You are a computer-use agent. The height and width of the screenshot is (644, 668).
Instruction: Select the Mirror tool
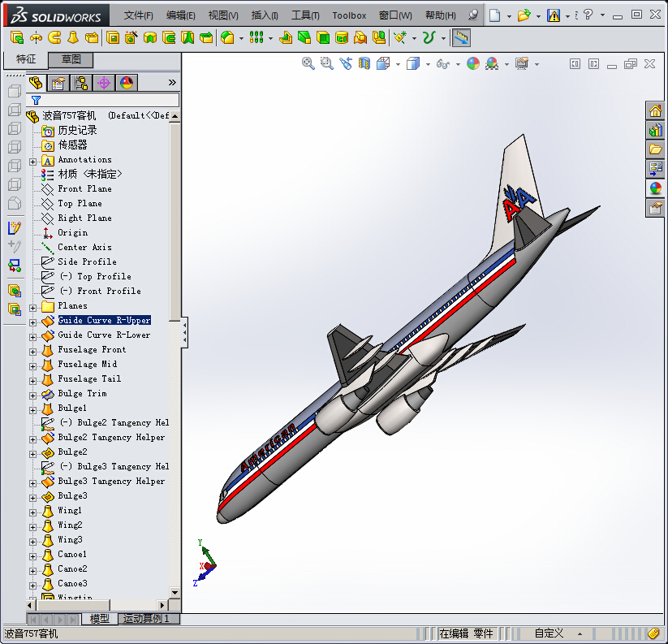click(379, 38)
